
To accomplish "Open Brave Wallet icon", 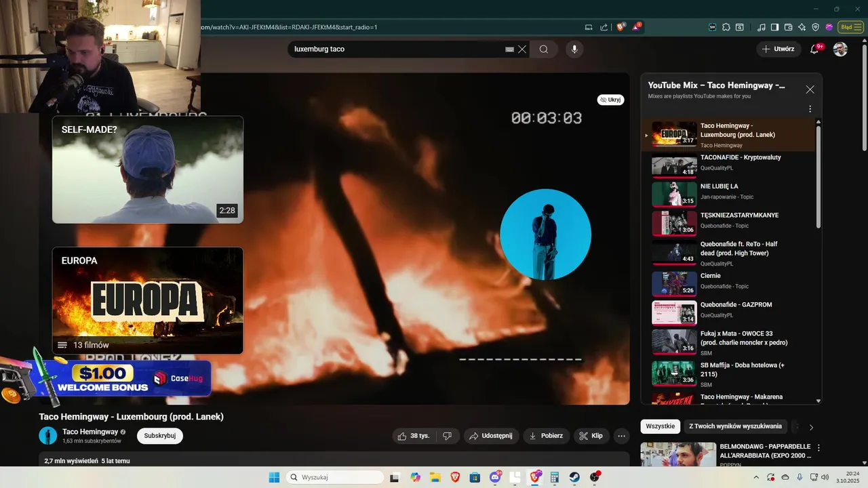I will click(x=789, y=27).
